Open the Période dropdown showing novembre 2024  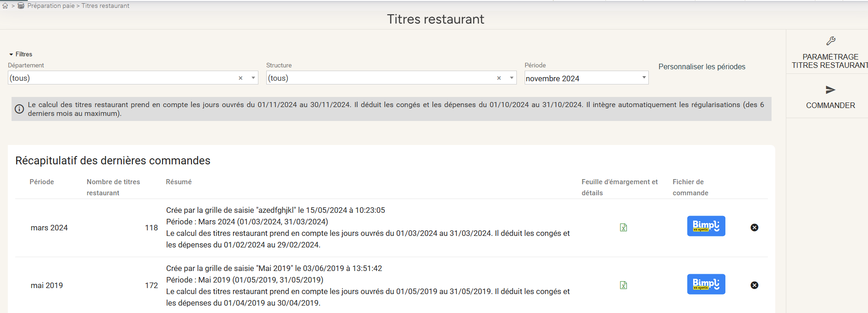tap(586, 78)
